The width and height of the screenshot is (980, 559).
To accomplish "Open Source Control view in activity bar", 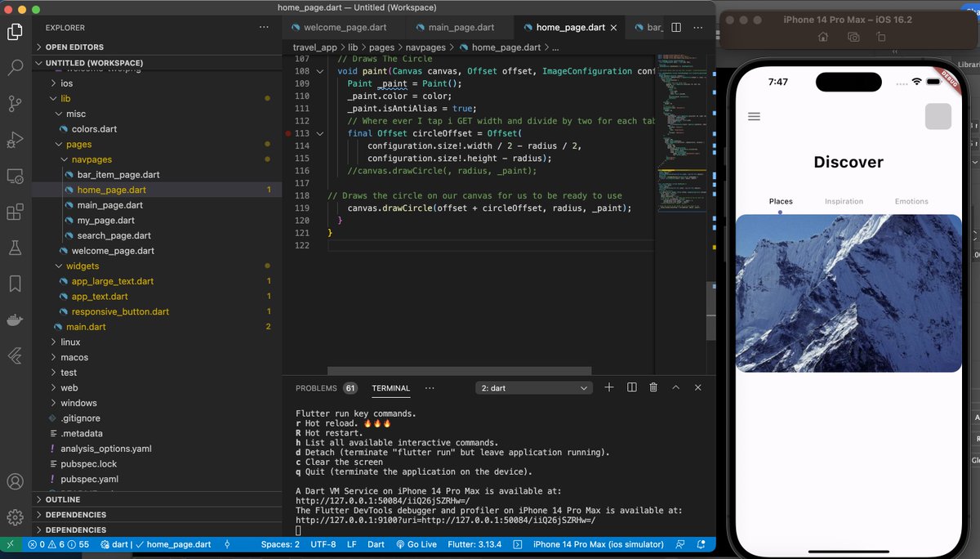I will coord(15,104).
